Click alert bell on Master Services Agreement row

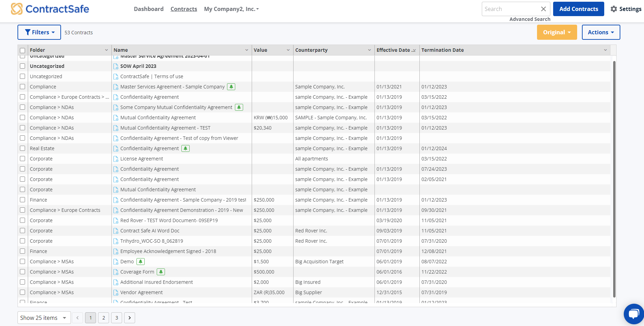point(231,87)
